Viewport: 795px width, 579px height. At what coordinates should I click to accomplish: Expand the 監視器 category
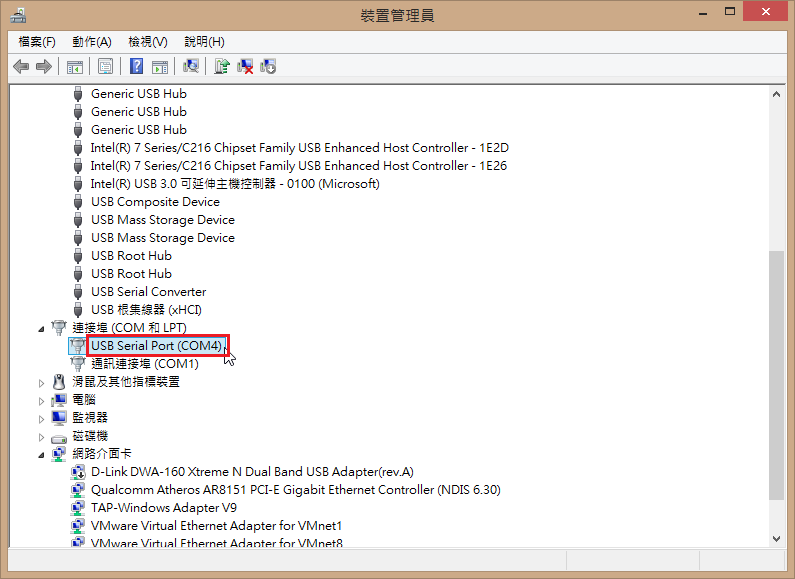click(41, 419)
